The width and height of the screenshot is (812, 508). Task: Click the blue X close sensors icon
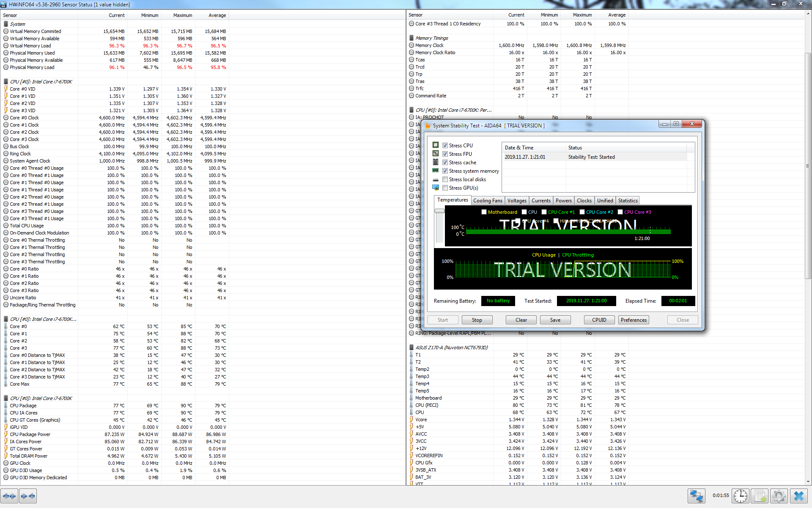[798, 496]
